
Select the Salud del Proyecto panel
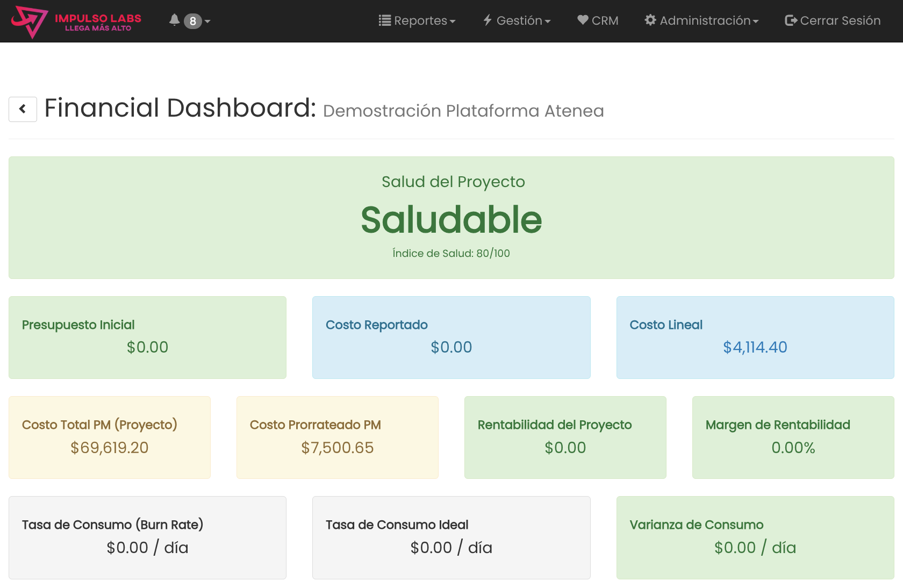click(451, 218)
